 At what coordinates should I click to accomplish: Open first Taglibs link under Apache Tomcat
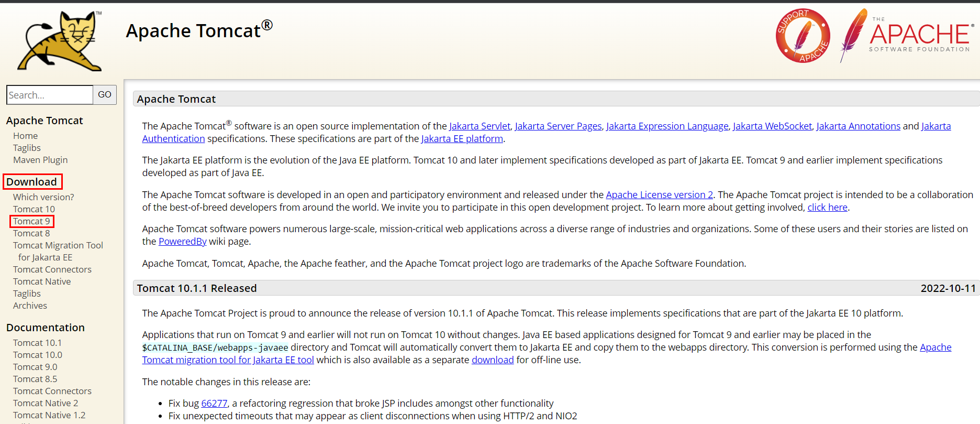(27, 148)
